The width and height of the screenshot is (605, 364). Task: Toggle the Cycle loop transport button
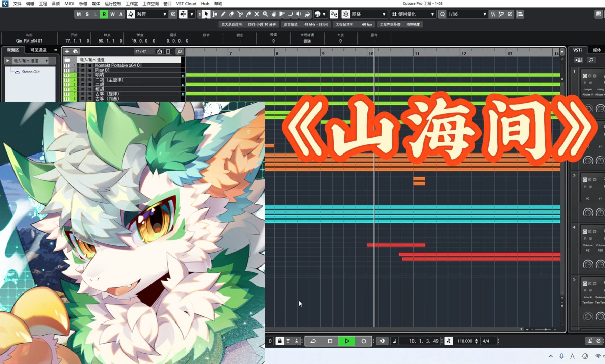(x=313, y=341)
